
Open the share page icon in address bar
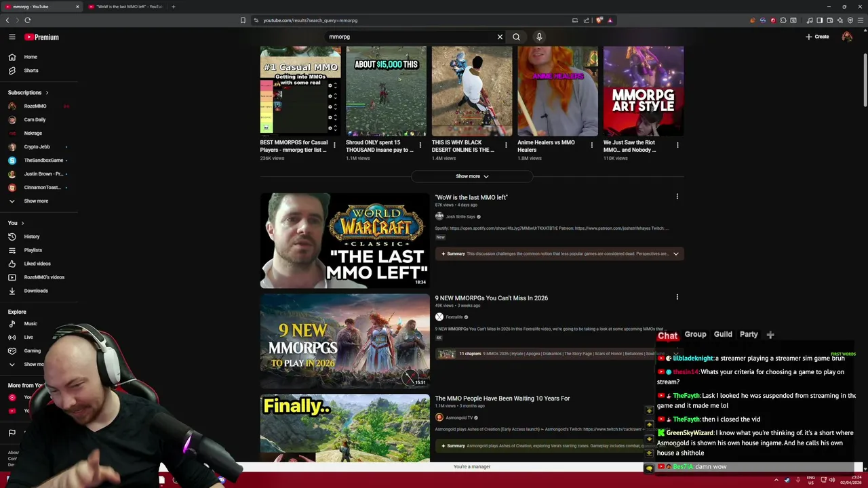(x=587, y=20)
